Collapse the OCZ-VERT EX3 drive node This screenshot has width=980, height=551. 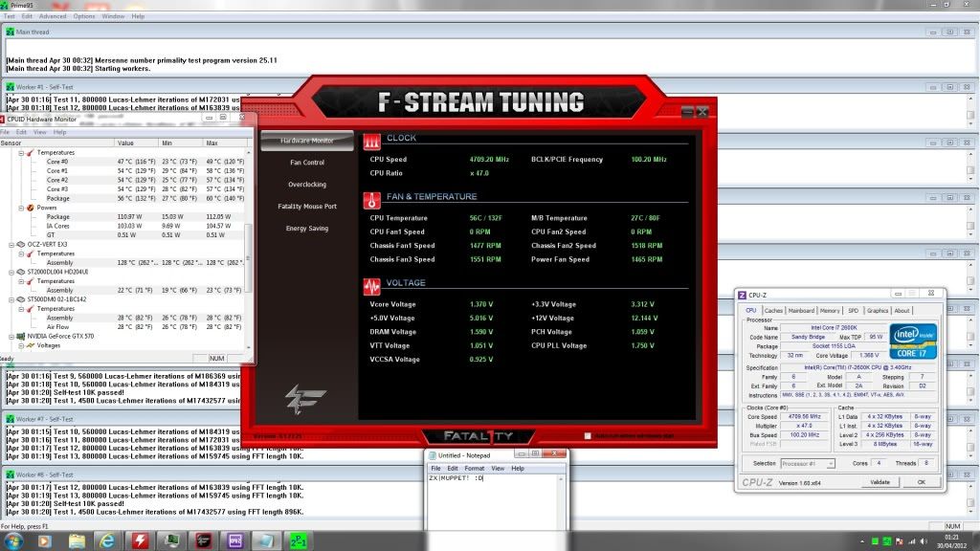[x=11, y=244]
